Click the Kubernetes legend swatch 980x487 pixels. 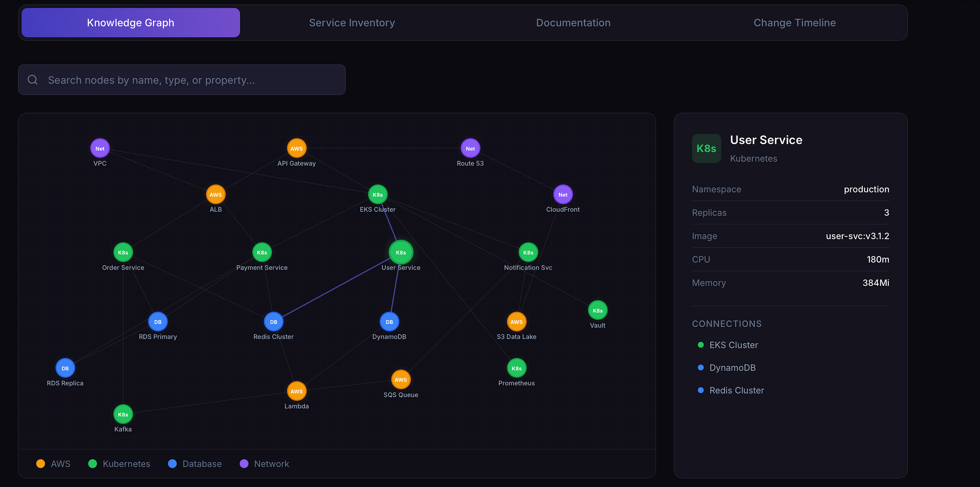(92, 464)
